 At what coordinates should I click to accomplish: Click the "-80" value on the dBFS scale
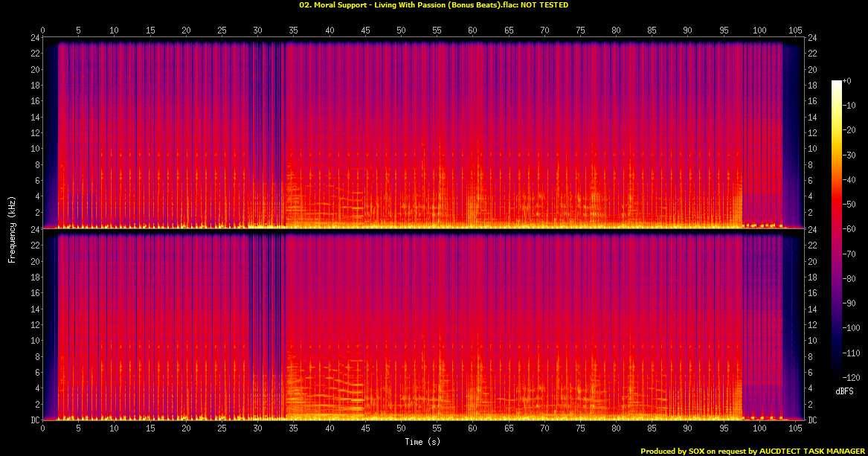point(849,278)
